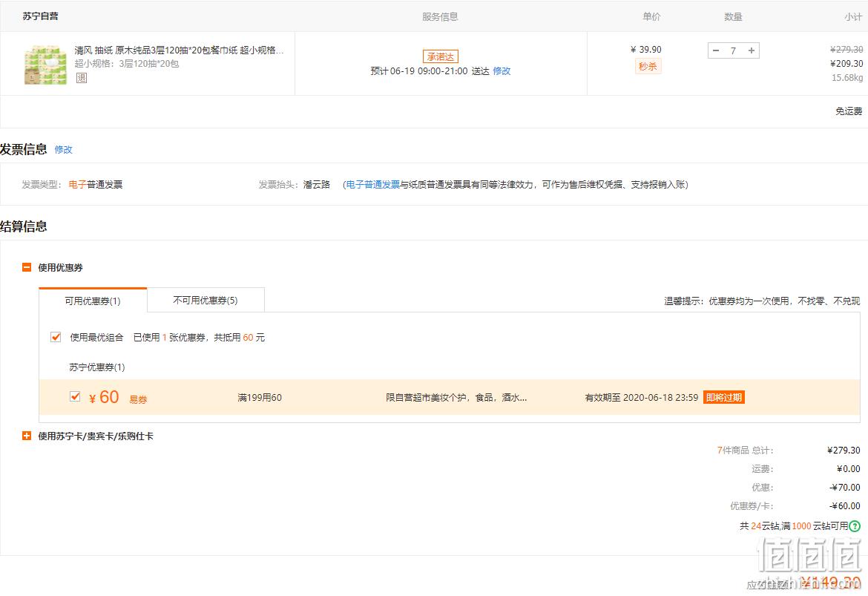Click the 即将过期 expiring-soon badge
868x596 pixels.
[x=723, y=397]
